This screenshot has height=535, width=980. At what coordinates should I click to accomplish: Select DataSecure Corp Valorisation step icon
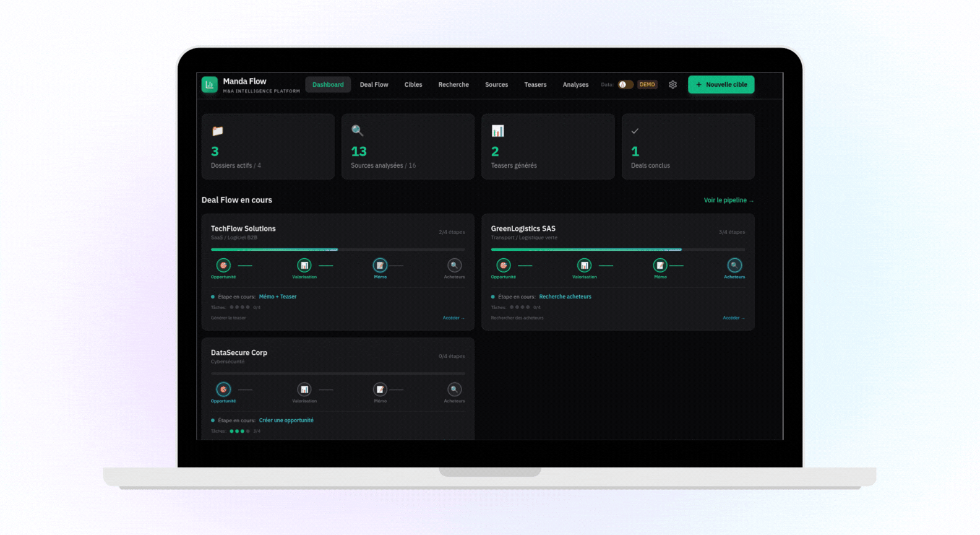(x=304, y=389)
